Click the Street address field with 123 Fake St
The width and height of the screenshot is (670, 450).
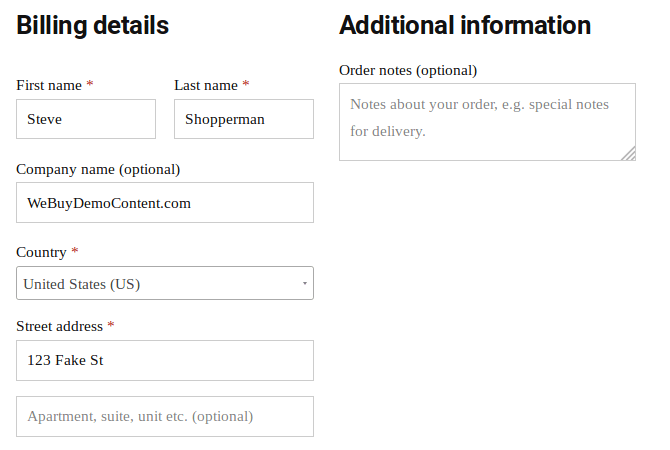[165, 361]
